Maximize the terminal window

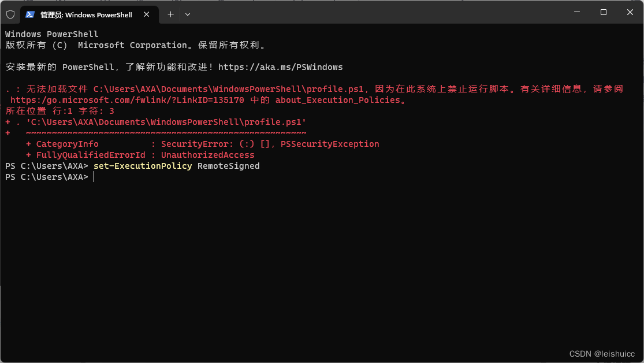604,12
